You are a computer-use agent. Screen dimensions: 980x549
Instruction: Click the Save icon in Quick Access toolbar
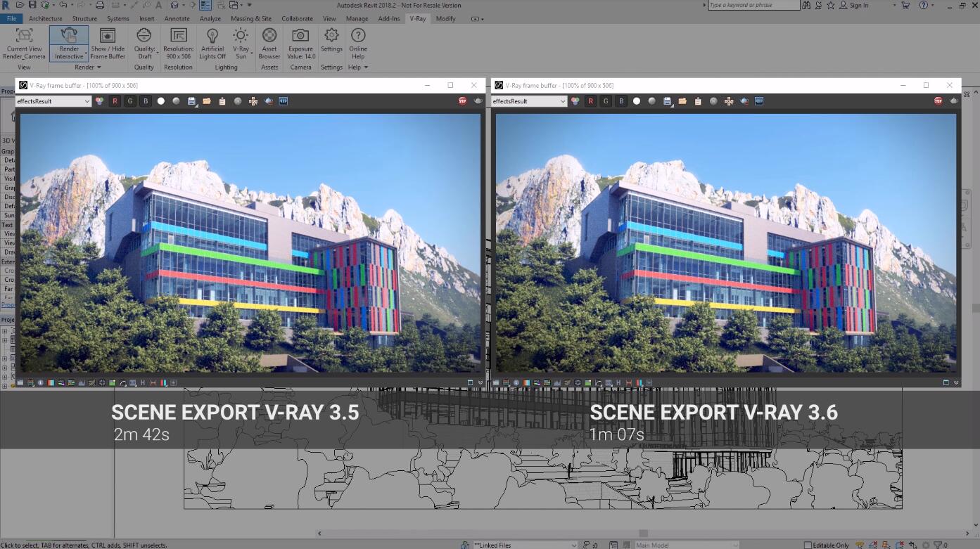tap(32, 5)
